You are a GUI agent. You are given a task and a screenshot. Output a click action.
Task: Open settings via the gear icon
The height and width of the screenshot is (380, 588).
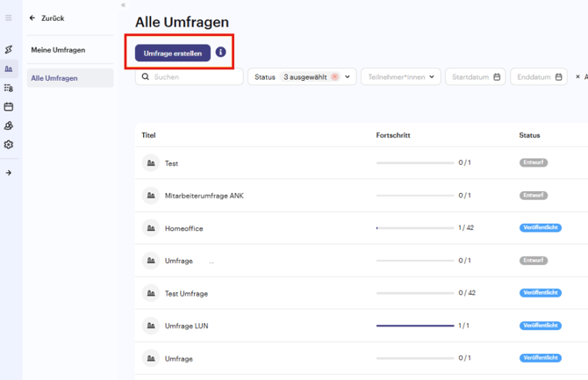click(x=9, y=145)
